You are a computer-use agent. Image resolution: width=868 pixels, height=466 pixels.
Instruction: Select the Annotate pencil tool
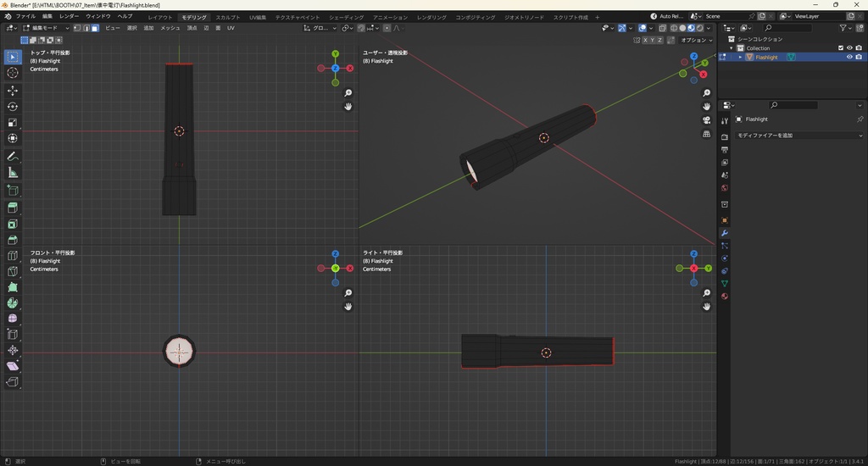[13, 157]
